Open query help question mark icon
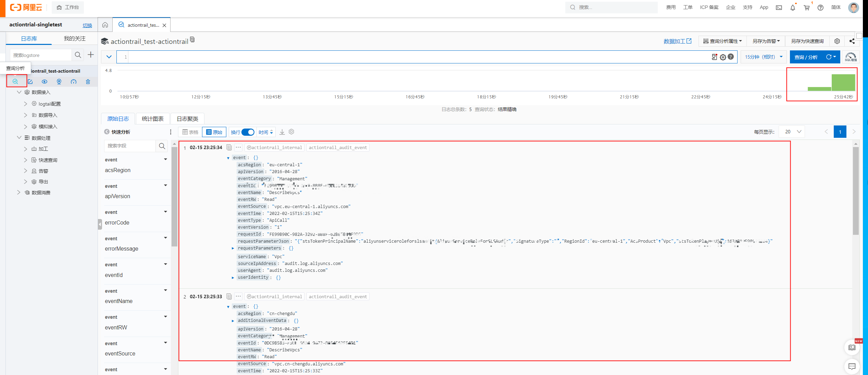Screen dimensions: 868x375 coord(731,57)
